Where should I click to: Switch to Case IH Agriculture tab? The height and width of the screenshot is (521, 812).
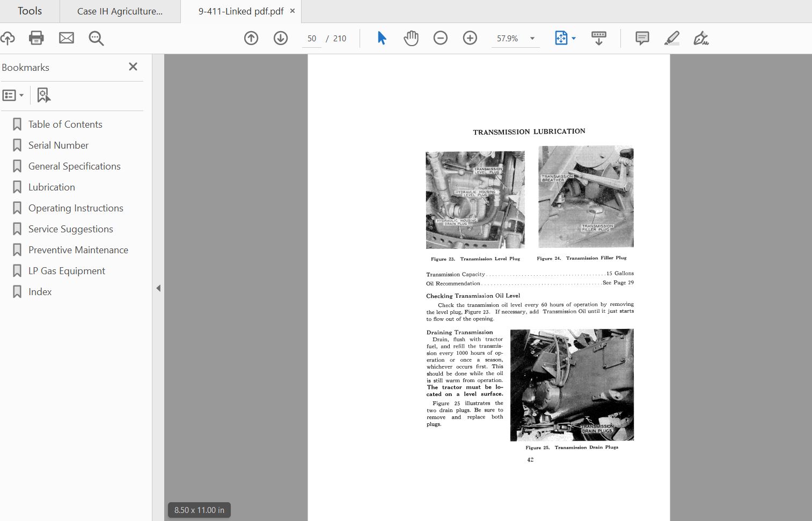tap(120, 11)
